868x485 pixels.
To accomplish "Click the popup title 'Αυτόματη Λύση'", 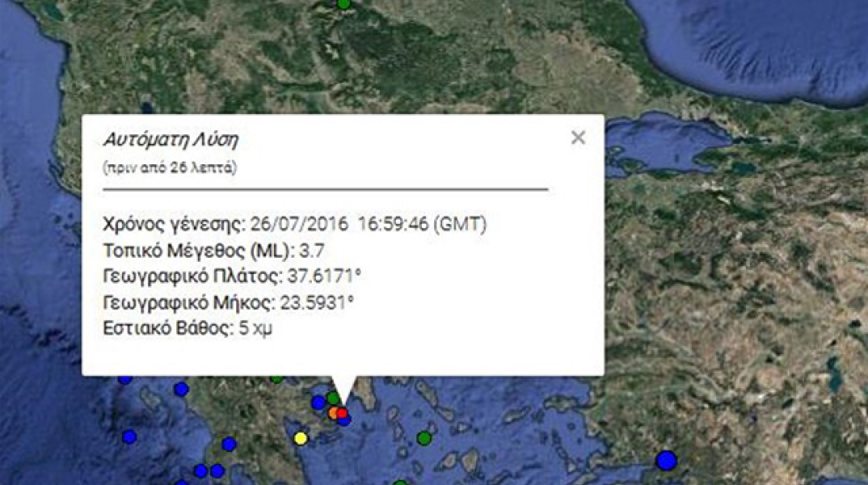I will (x=171, y=139).
